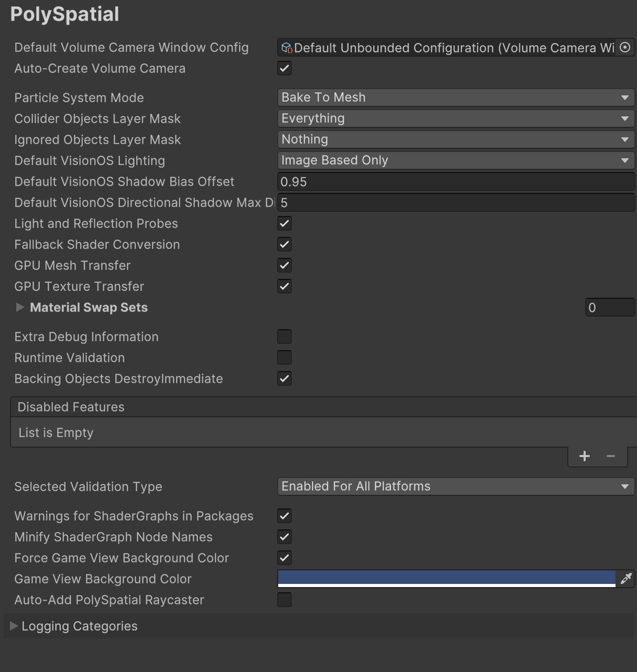Open the Volume Camera Window Config object picker
This screenshot has width=637, height=672.
pos(625,47)
